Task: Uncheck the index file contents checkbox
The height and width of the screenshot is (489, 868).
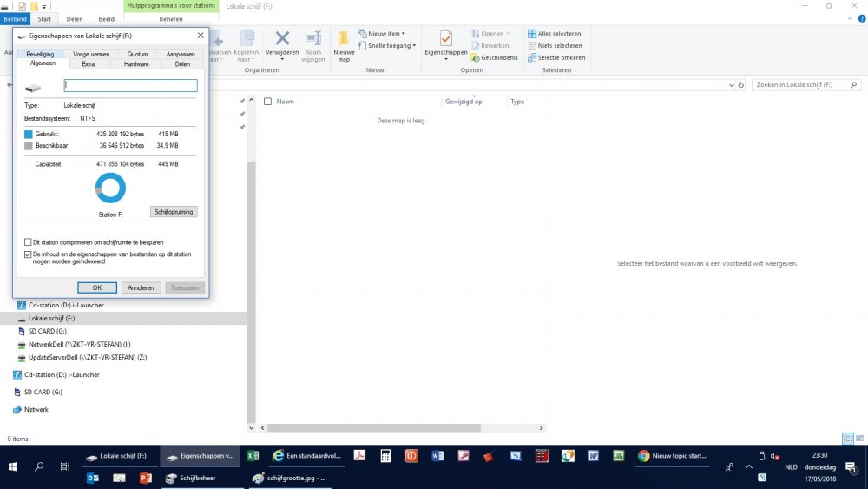Action: [x=28, y=254]
